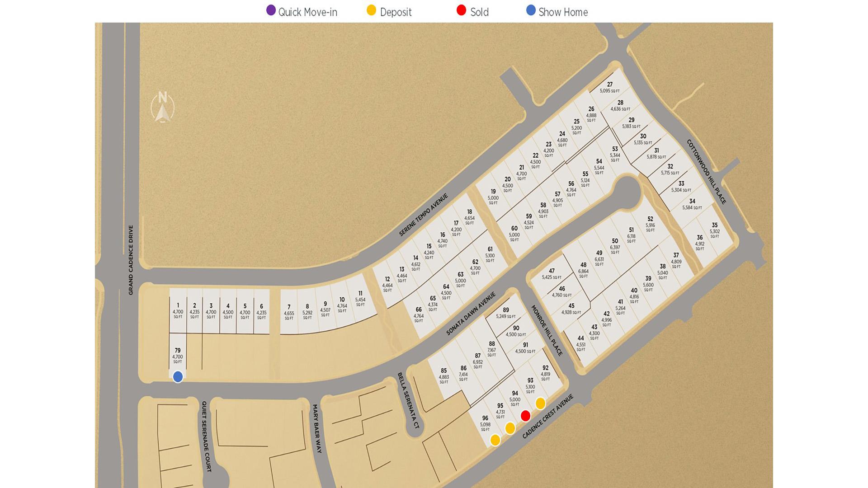868x488 pixels.
Task: Click the red Sold legend dot
Action: coord(461,10)
